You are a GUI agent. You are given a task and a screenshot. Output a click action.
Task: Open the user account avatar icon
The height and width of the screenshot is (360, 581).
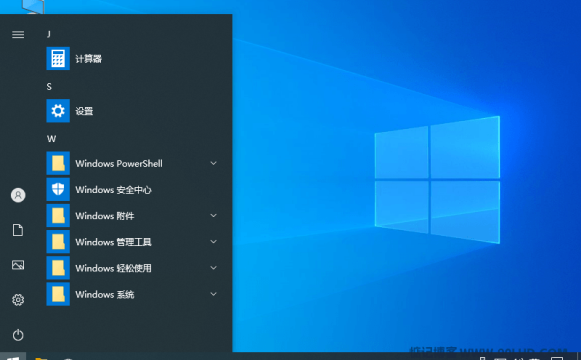click(x=18, y=195)
